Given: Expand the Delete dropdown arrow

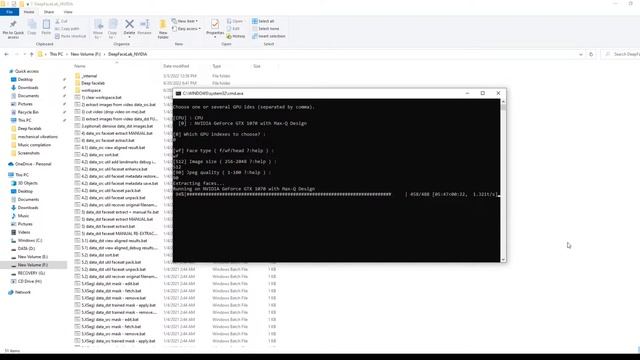Looking at the screenshot, I should (129, 37).
